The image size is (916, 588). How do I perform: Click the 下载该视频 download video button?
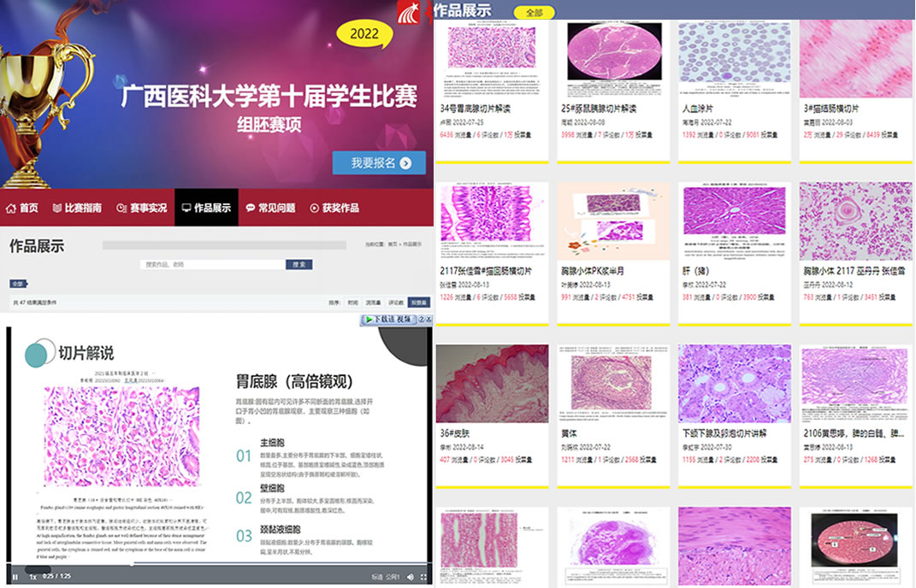392,320
